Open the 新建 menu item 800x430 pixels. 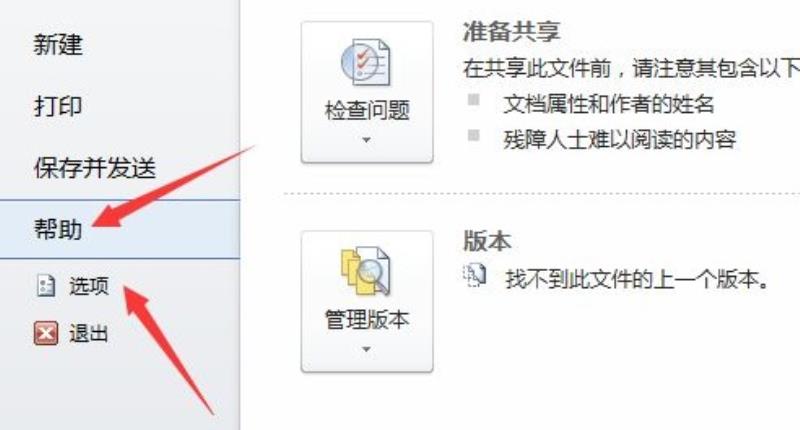point(58,44)
